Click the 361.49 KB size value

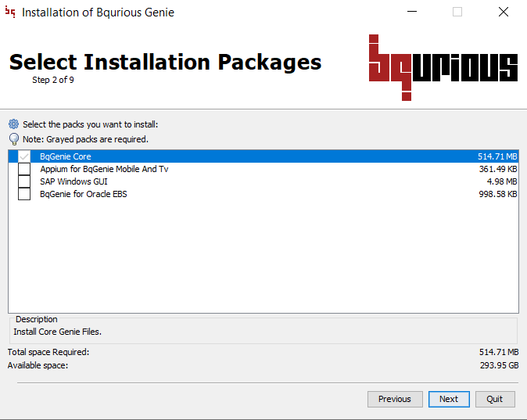pos(498,169)
